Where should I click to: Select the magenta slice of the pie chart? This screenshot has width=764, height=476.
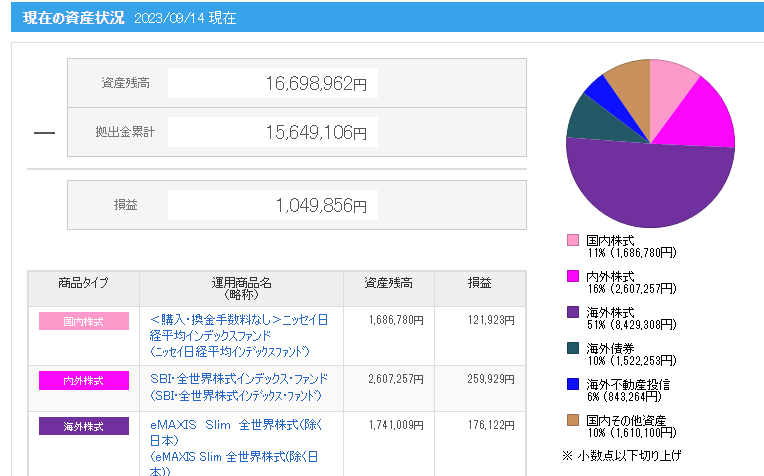point(705,115)
